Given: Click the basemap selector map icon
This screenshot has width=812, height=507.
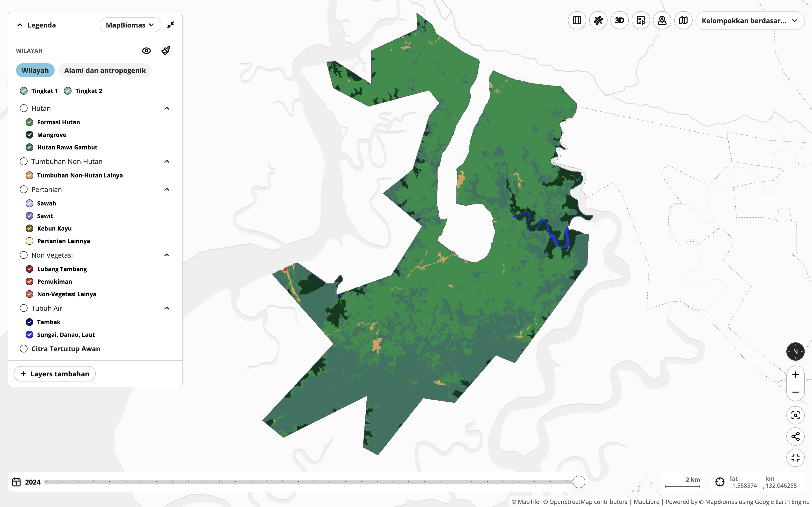Looking at the screenshot, I should tap(683, 21).
